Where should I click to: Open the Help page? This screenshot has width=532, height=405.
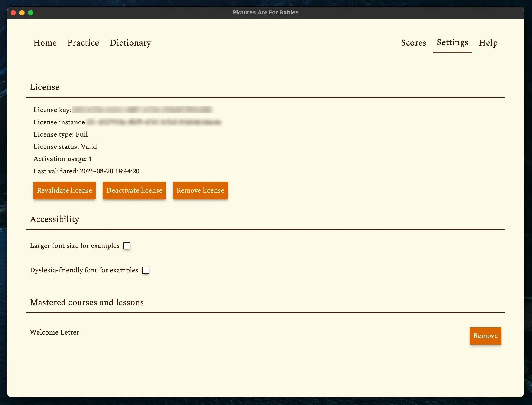(488, 43)
